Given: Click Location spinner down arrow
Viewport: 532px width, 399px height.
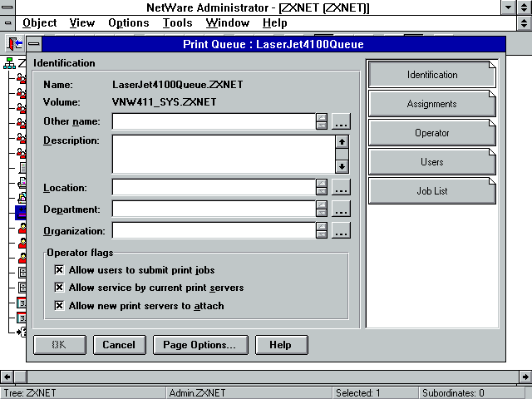Looking at the screenshot, I should click(322, 191).
